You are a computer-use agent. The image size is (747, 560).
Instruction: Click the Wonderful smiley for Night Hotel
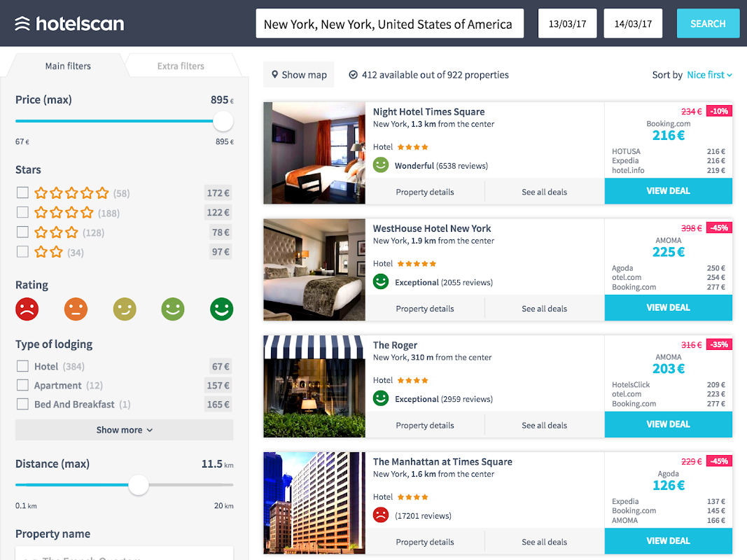pyautogui.click(x=381, y=165)
